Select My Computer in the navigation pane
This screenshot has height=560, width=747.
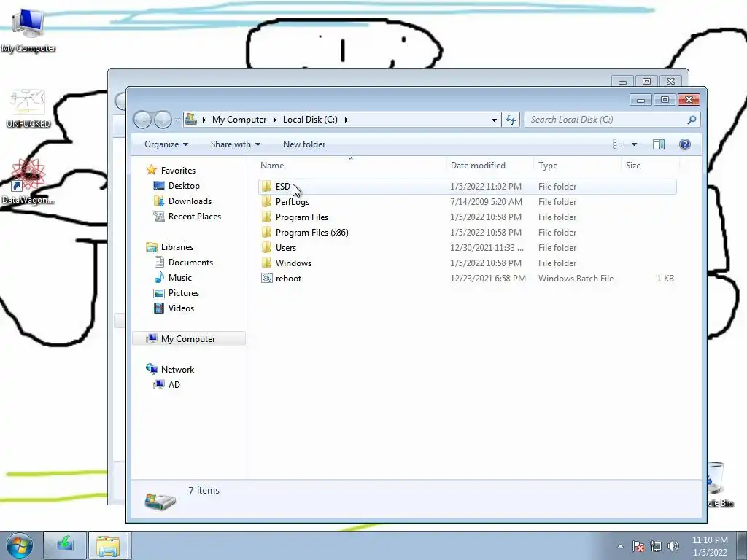(189, 339)
